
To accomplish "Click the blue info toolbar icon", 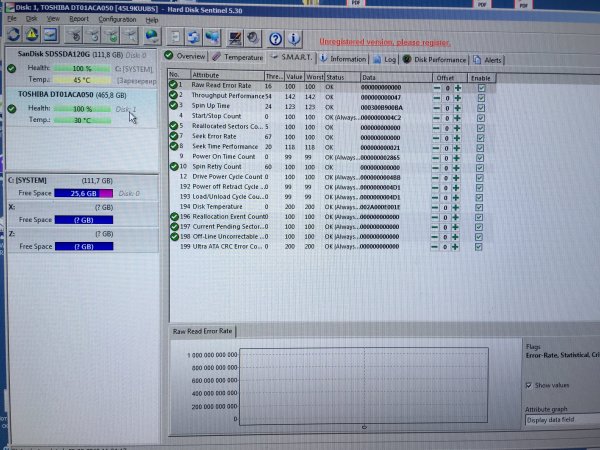I will point(294,38).
